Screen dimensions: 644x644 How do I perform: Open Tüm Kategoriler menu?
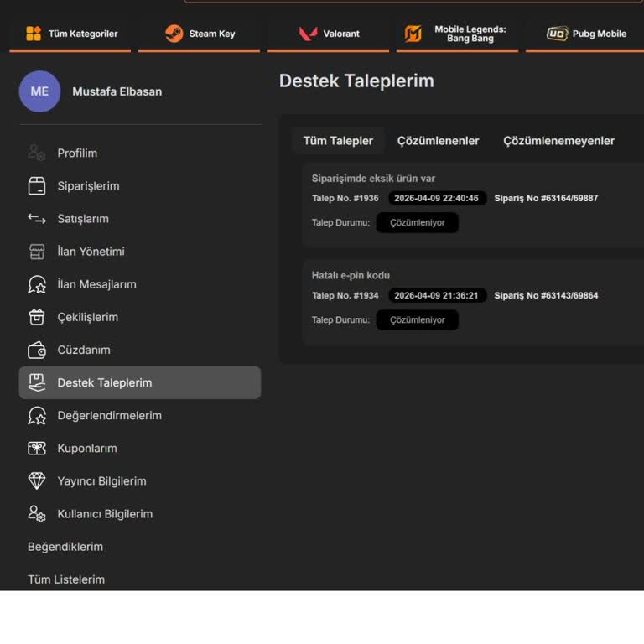tap(70, 34)
